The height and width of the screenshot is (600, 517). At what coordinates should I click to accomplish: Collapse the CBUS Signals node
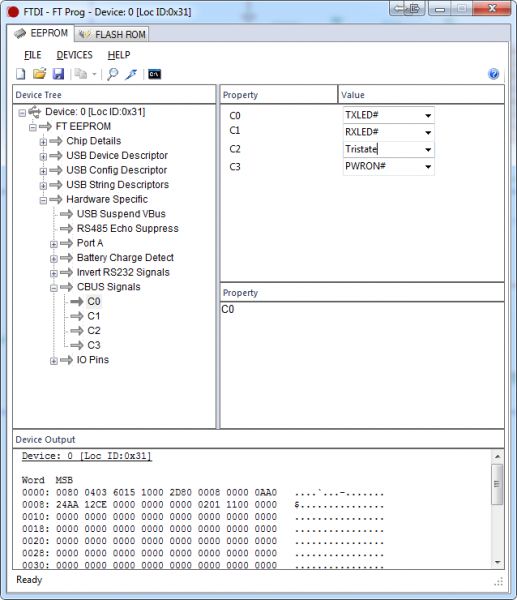point(54,287)
